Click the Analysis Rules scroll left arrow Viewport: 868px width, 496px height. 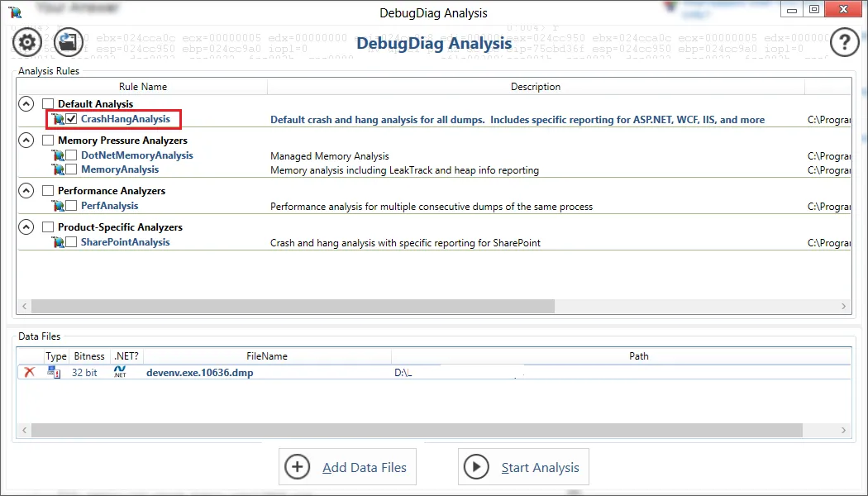click(x=24, y=306)
